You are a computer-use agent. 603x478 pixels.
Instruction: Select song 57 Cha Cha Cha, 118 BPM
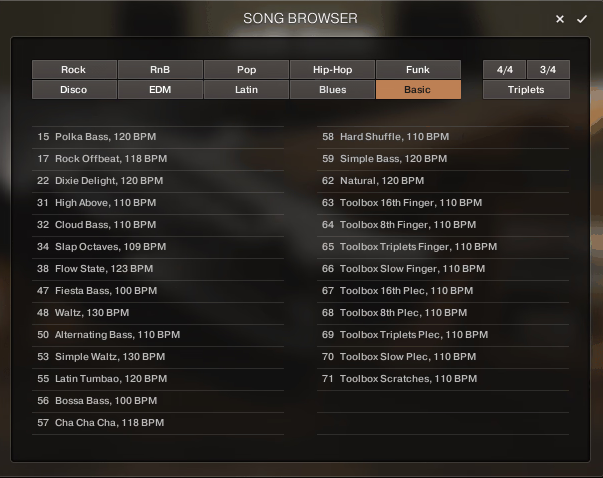point(158,423)
